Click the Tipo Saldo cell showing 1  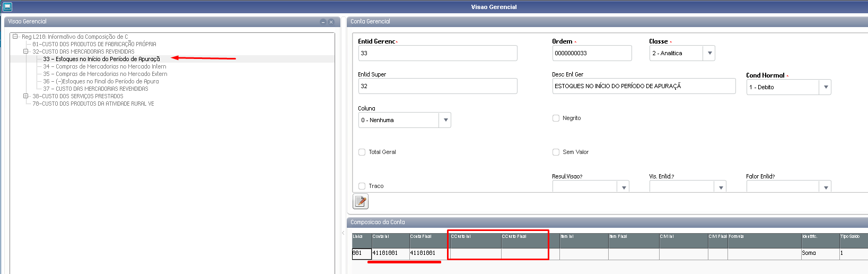[x=854, y=253]
